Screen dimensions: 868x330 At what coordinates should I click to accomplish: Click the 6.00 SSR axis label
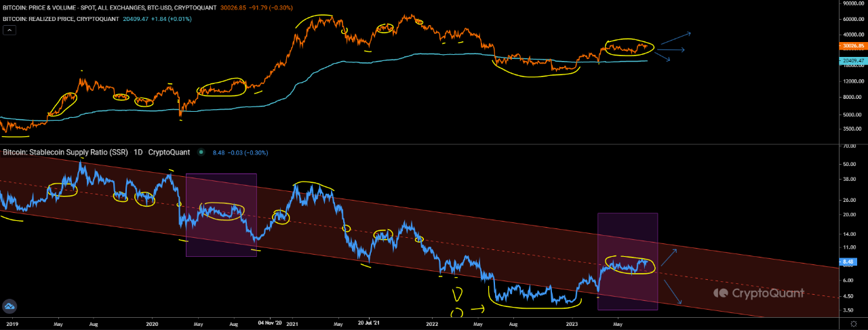pos(847,281)
